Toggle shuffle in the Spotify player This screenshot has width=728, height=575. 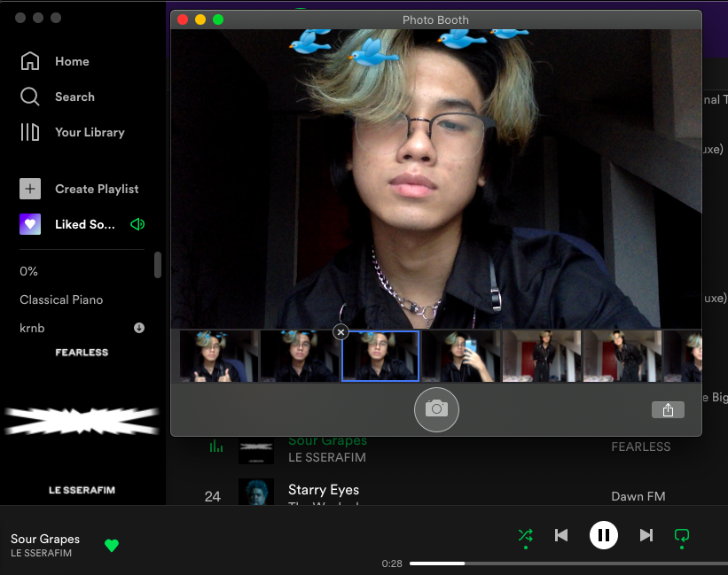pyautogui.click(x=526, y=536)
